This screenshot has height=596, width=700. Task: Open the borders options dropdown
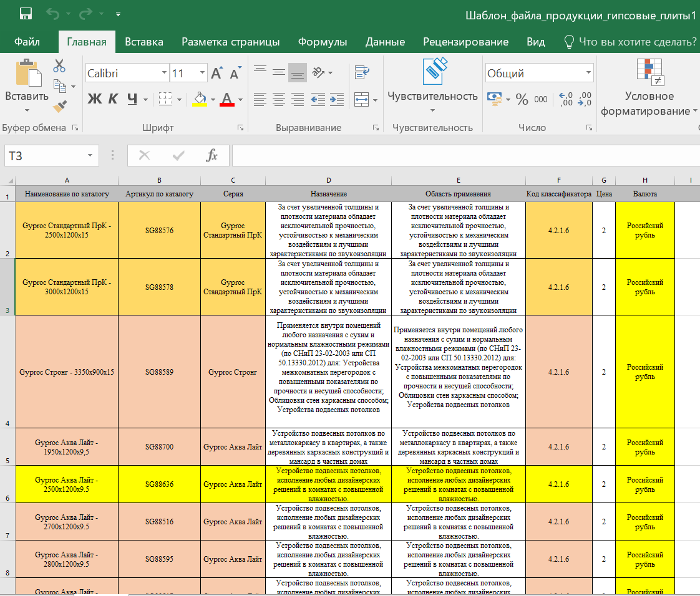(x=180, y=100)
